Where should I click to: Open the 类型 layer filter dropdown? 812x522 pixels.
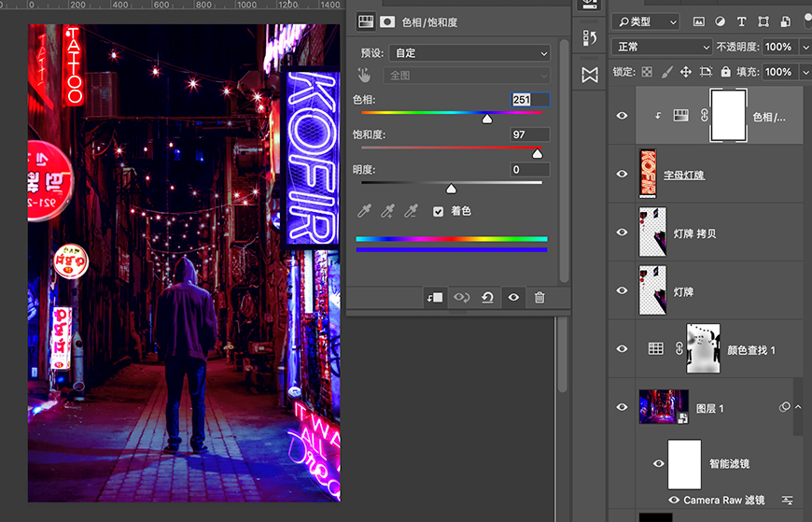(646, 21)
